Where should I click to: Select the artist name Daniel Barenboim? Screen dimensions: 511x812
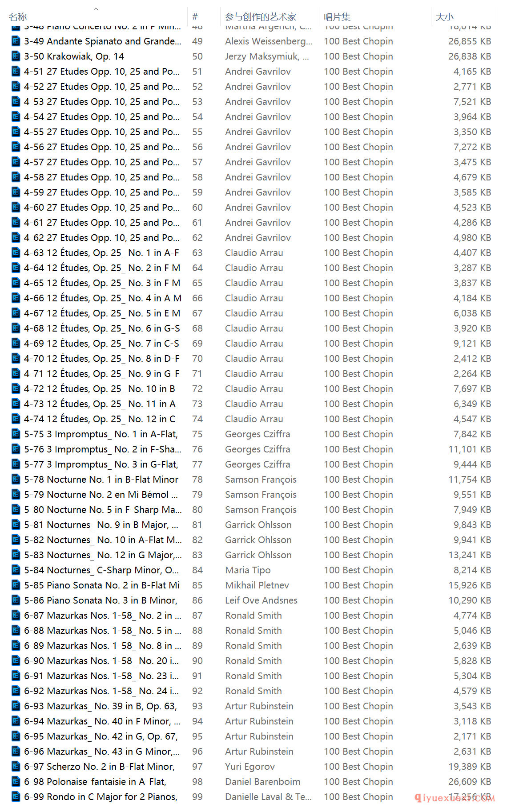[263, 782]
